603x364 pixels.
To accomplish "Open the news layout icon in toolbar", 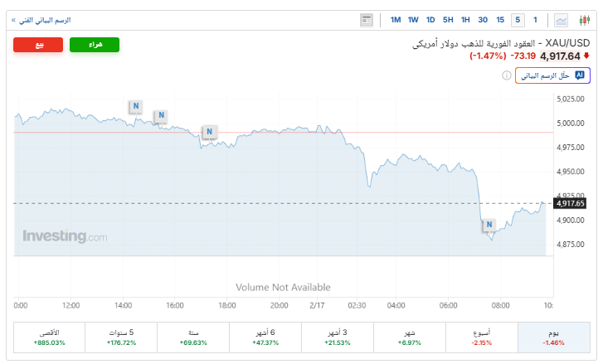I will click(x=367, y=20).
